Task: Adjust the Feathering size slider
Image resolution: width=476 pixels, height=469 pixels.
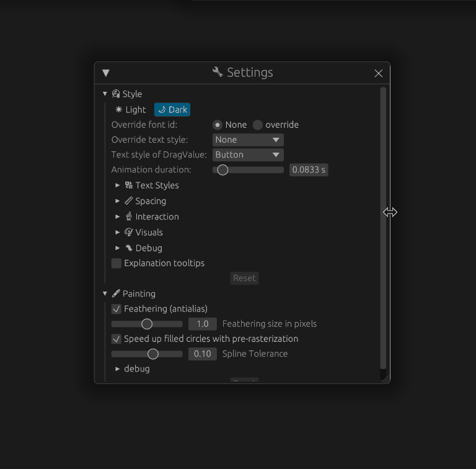Action: pos(147,324)
